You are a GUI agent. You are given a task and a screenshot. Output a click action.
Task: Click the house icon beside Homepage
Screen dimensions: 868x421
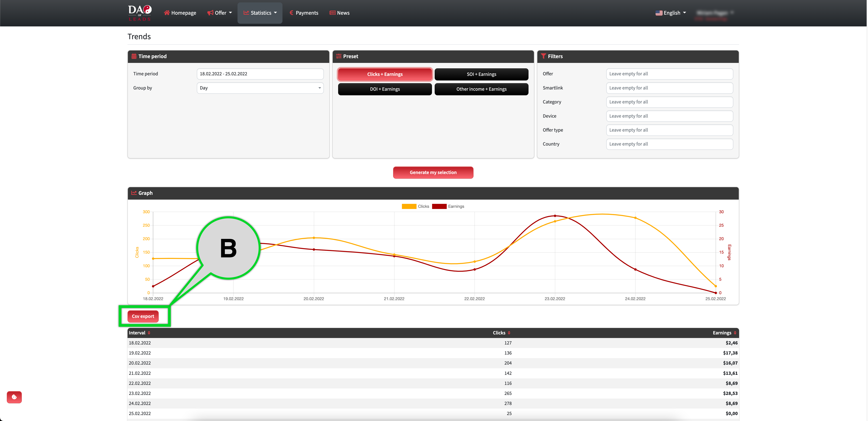coord(167,13)
